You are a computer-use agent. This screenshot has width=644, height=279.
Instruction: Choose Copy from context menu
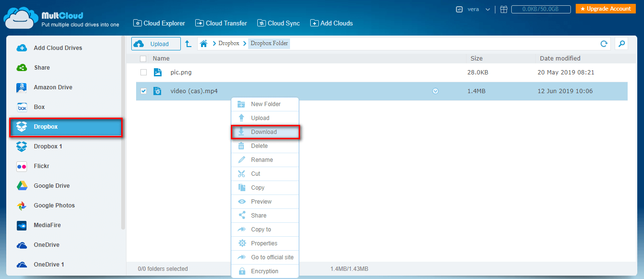(265, 188)
